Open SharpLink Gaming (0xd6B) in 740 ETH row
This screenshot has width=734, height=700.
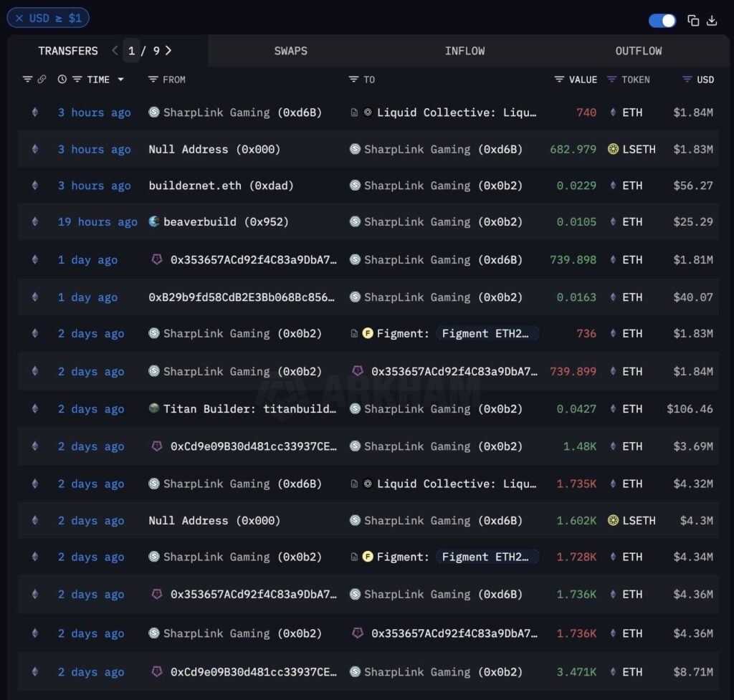point(242,112)
